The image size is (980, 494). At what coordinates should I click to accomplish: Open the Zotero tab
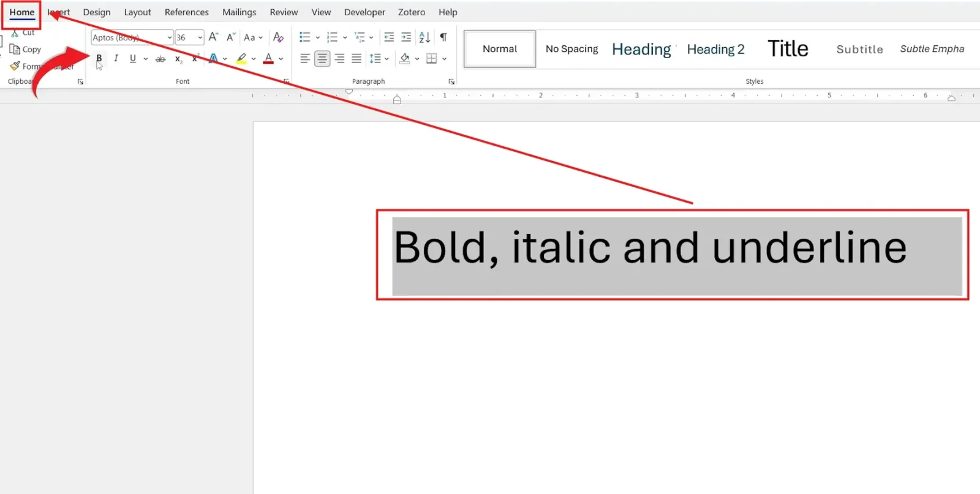412,12
